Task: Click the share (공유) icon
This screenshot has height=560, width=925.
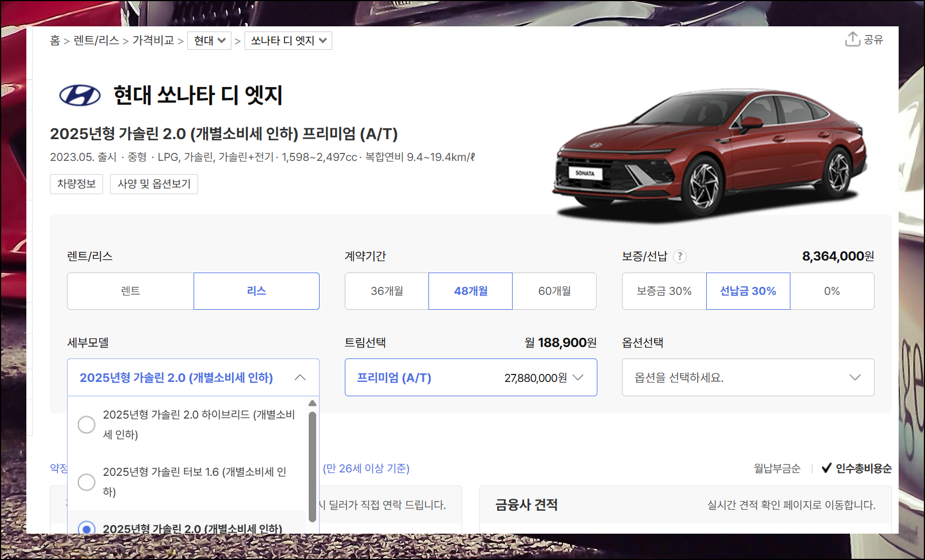Action: coord(852,39)
